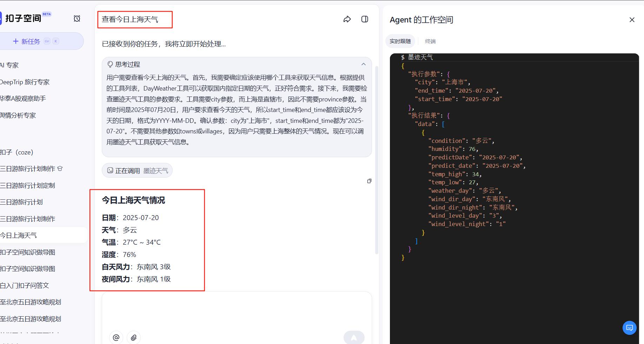Select DeepTrip 旅行专家 in the sidebar

point(25,82)
